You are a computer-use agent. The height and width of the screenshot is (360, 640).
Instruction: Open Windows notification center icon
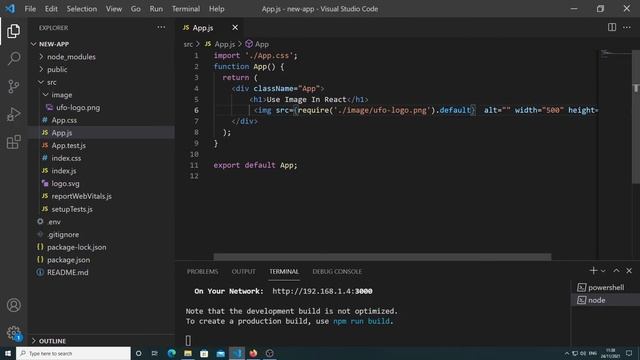(629, 353)
